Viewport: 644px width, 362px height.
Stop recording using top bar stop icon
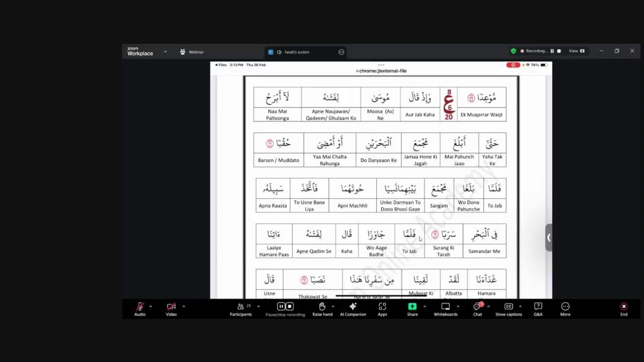[558, 51]
